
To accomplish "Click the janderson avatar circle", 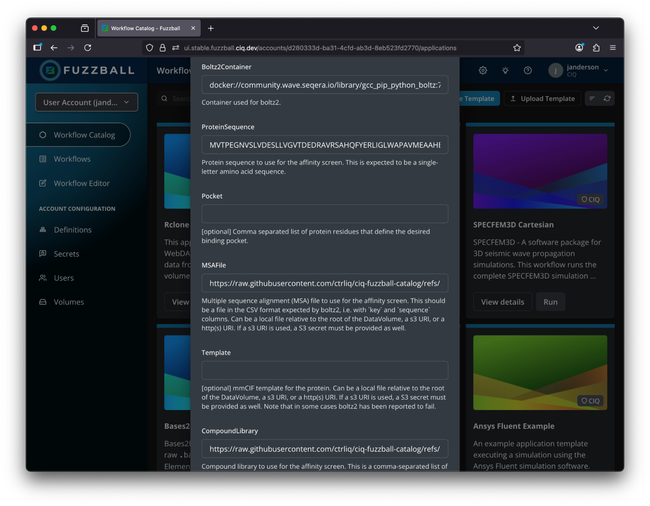I will click(555, 70).
